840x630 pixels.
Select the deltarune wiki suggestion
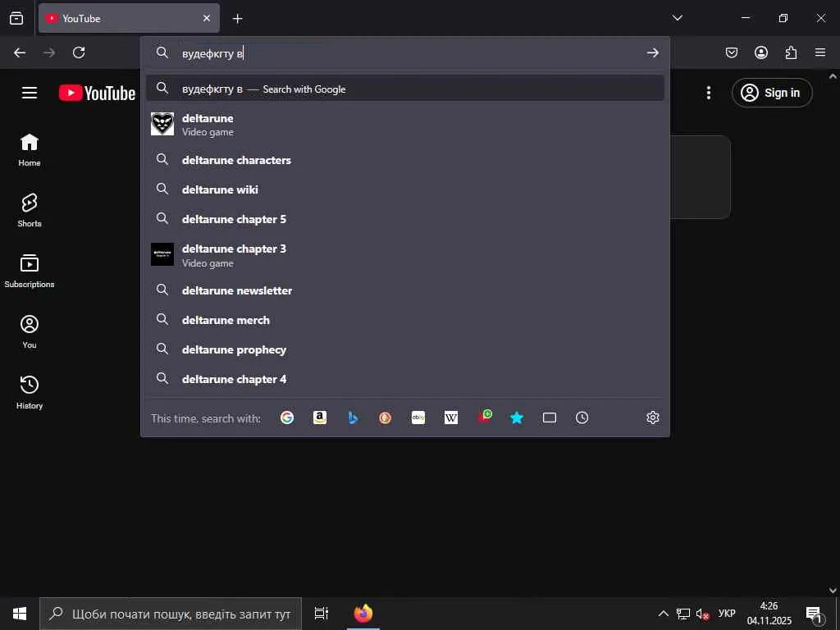405,189
